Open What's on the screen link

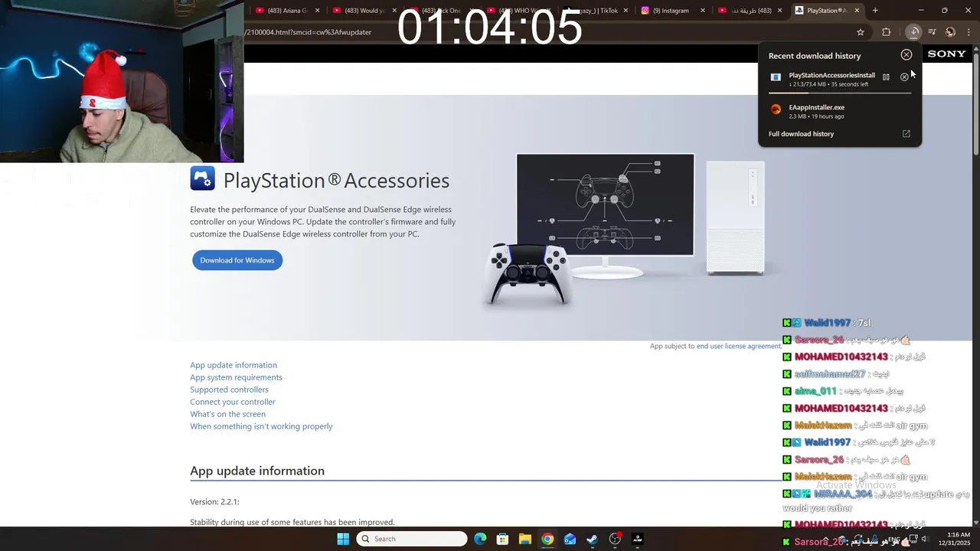tap(227, 414)
